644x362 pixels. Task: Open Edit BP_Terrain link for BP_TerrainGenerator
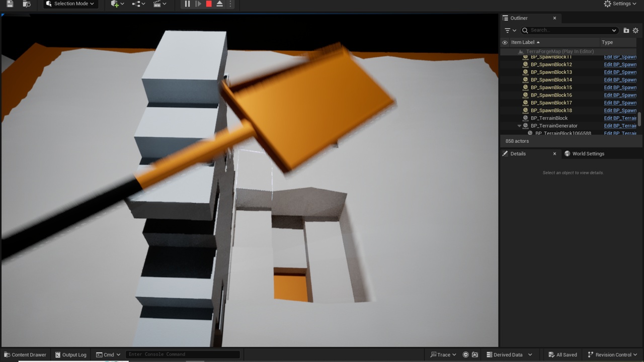tap(620, 126)
